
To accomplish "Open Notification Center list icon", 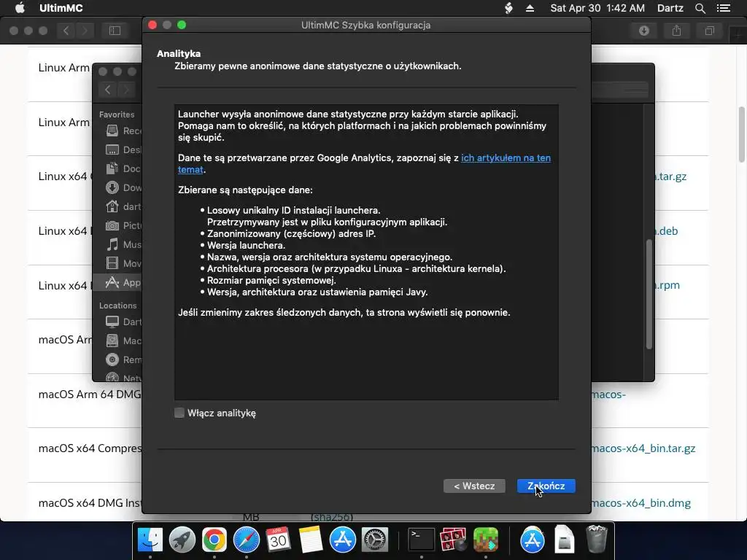I will 724,8.
